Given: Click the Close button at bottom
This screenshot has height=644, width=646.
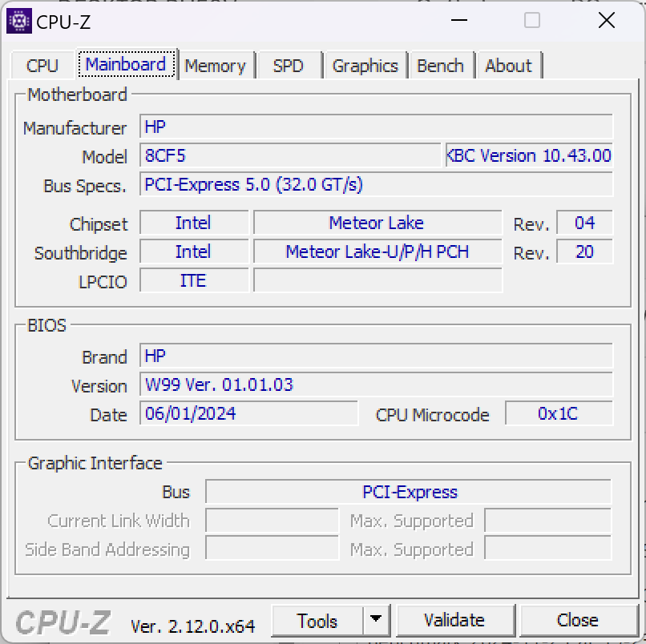Looking at the screenshot, I should pos(578,621).
